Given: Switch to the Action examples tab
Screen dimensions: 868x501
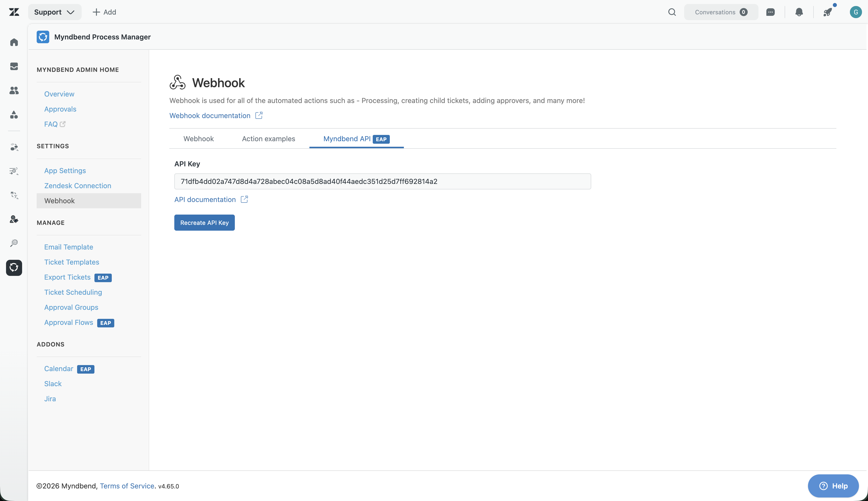Looking at the screenshot, I should click(x=268, y=139).
